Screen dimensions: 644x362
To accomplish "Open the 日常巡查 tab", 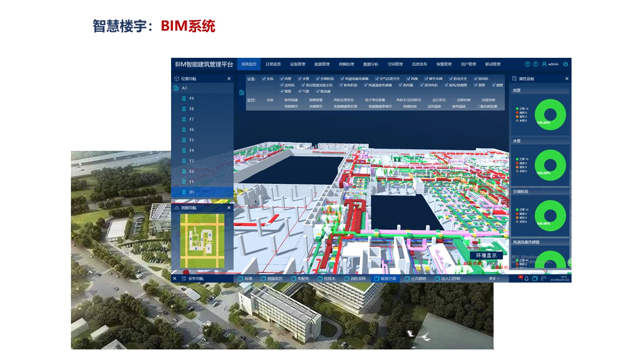I will point(273,64).
